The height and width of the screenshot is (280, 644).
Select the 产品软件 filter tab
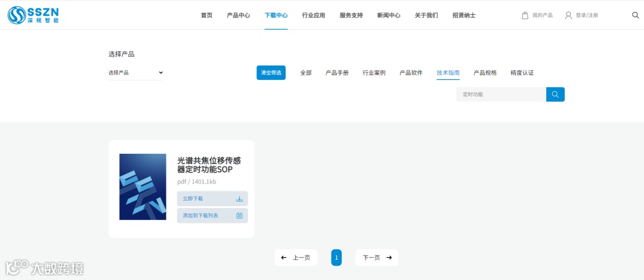click(x=411, y=73)
